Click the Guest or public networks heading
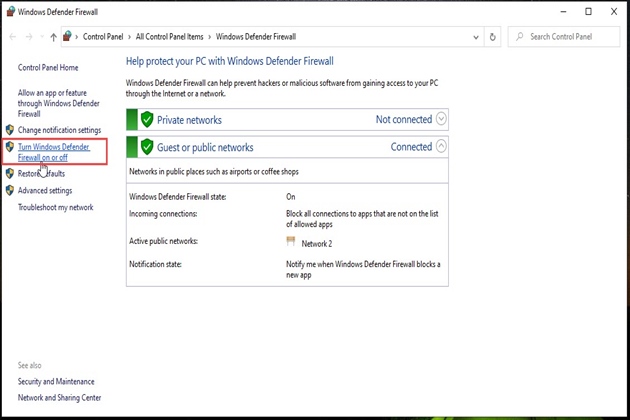Image resolution: width=630 pixels, height=420 pixels. (205, 148)
